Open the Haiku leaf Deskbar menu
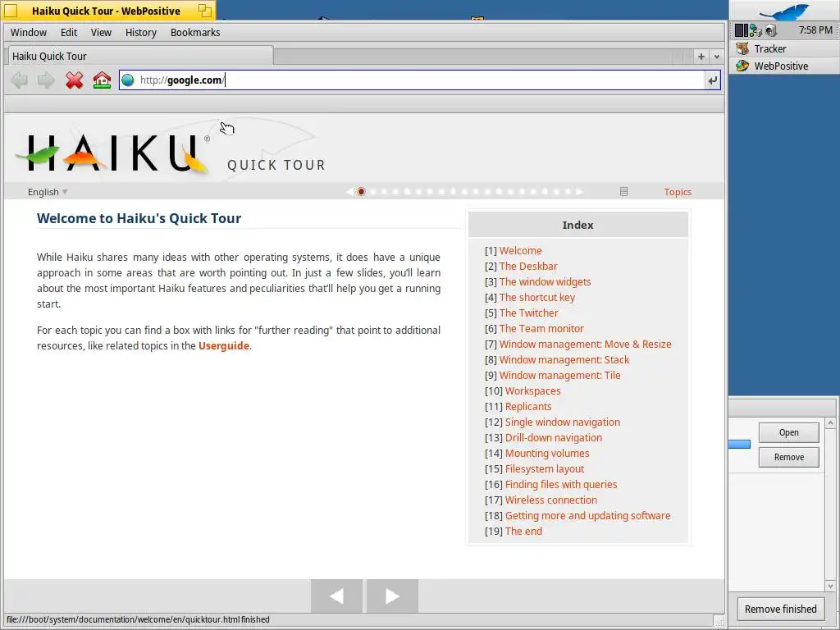The width and height of the screenshot is (840, 630). point(784,11)
